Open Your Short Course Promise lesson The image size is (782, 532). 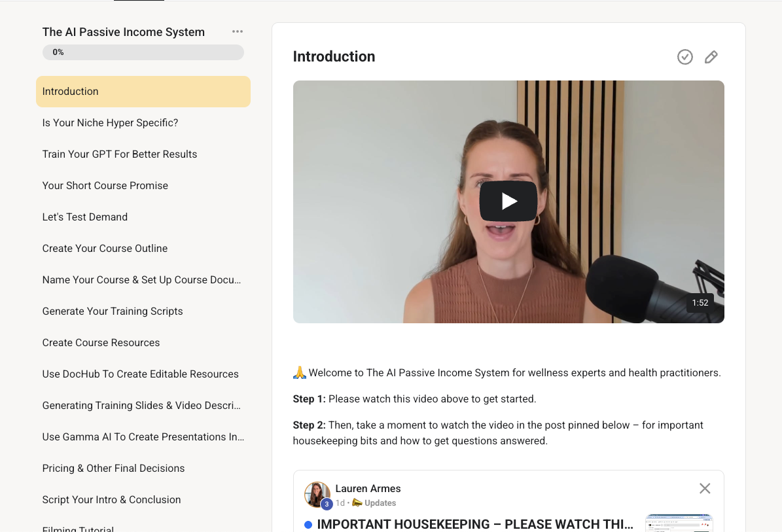coord(105,186)
